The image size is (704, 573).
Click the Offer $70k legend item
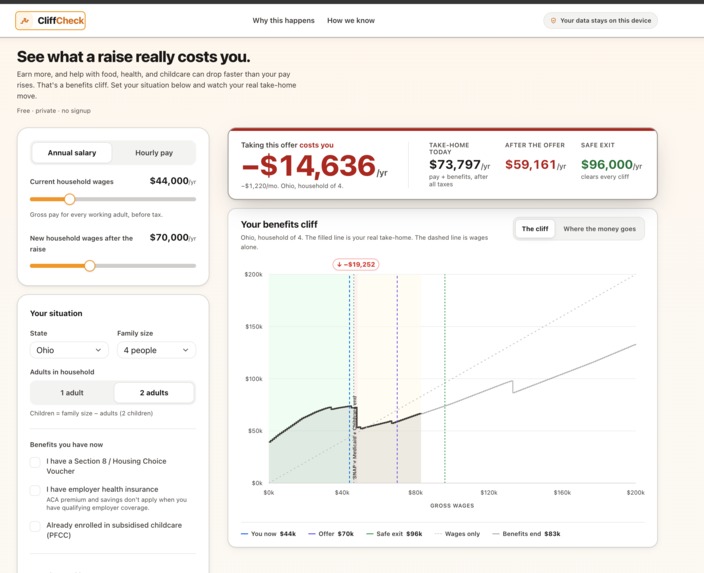click(x=331, y=534)
